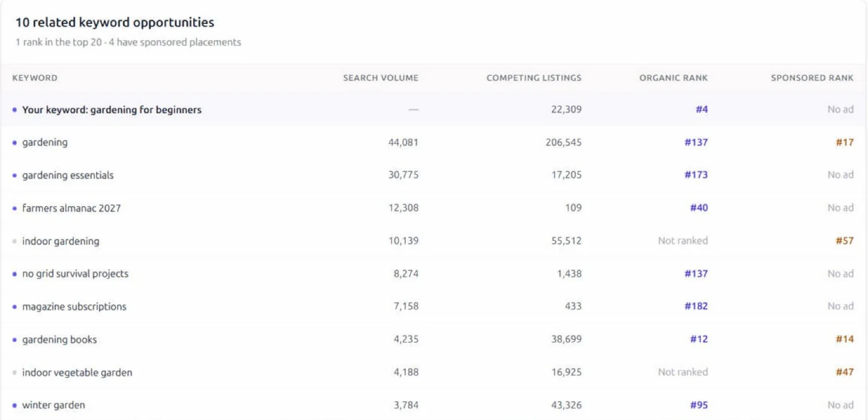Sort by the KEYWORD column header
The height and width of the screenshot is (420, 868).
pos(35,78)
